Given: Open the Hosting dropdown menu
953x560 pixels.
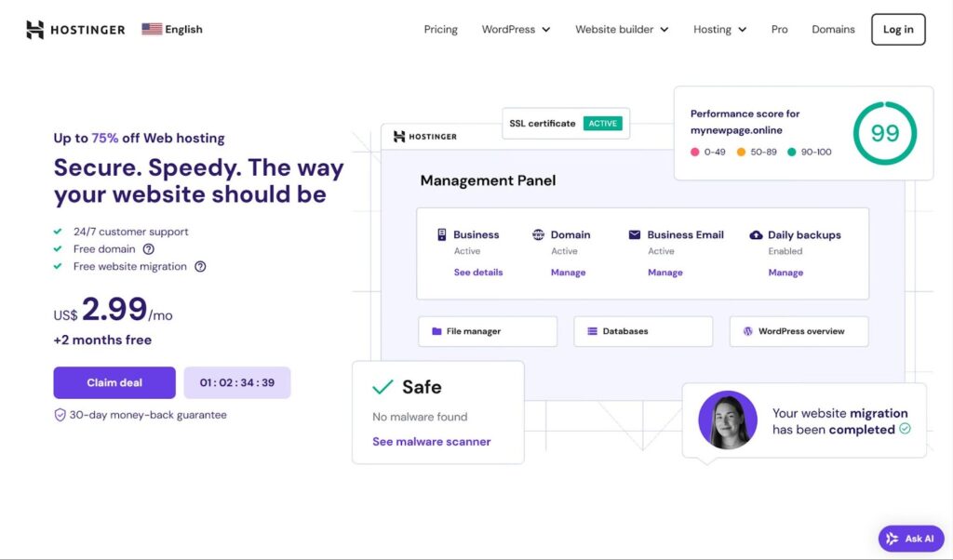Looking at the screenshot, I should coord(719,30).
